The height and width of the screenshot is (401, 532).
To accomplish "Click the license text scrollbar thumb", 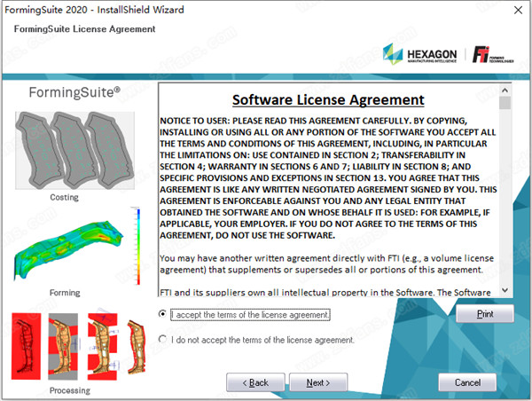I will tap(505, 103).
